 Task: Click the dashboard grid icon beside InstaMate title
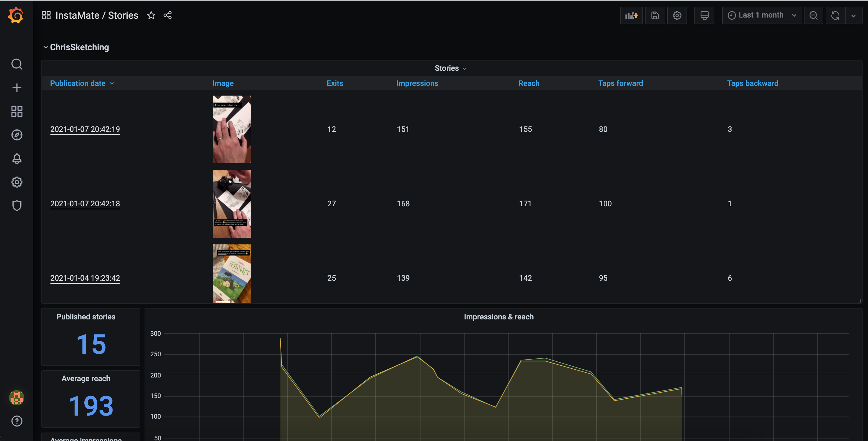point(46,15)
